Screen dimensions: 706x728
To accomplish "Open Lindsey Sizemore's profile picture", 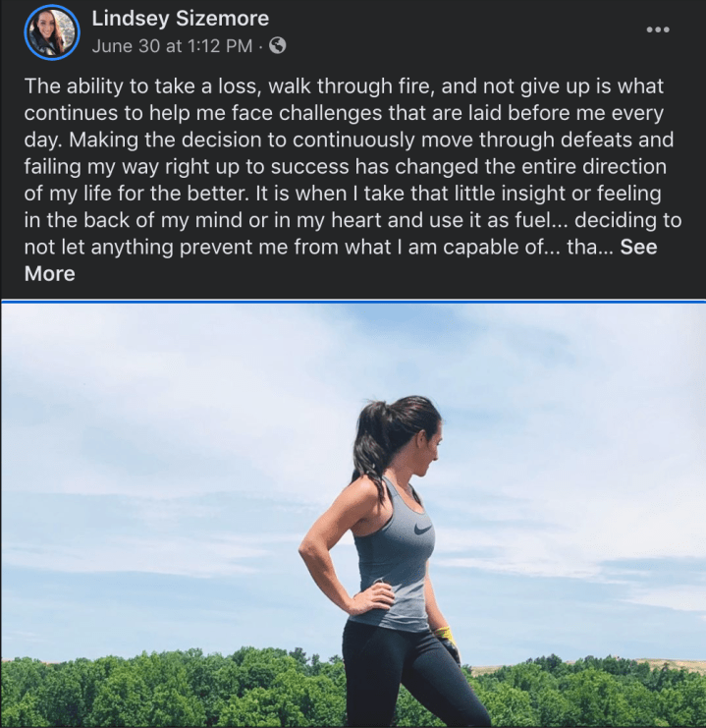I will point(52,31).
